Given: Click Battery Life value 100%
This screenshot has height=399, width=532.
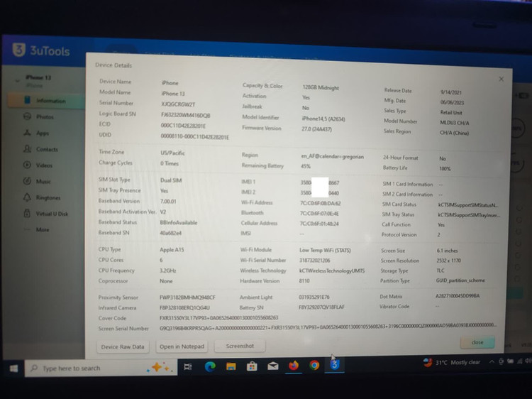Looking at the screenshot, I should click(445, 168).
